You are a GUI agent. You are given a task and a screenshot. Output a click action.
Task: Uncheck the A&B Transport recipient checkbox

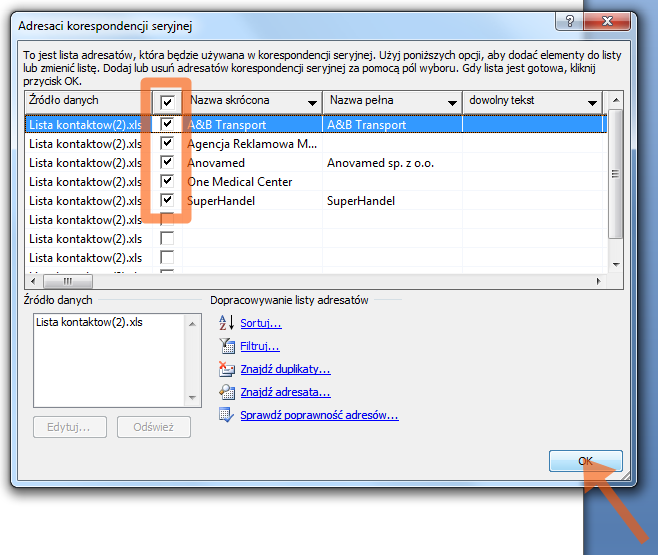coord(167,125)
